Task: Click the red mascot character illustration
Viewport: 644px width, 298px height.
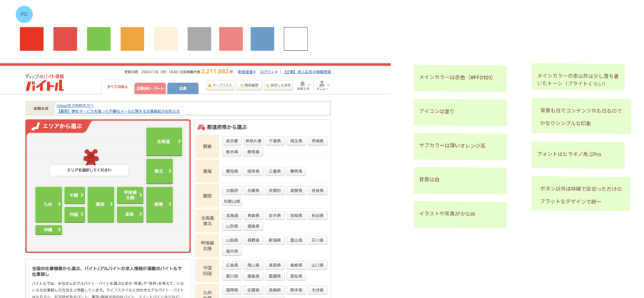Action: 89,157
